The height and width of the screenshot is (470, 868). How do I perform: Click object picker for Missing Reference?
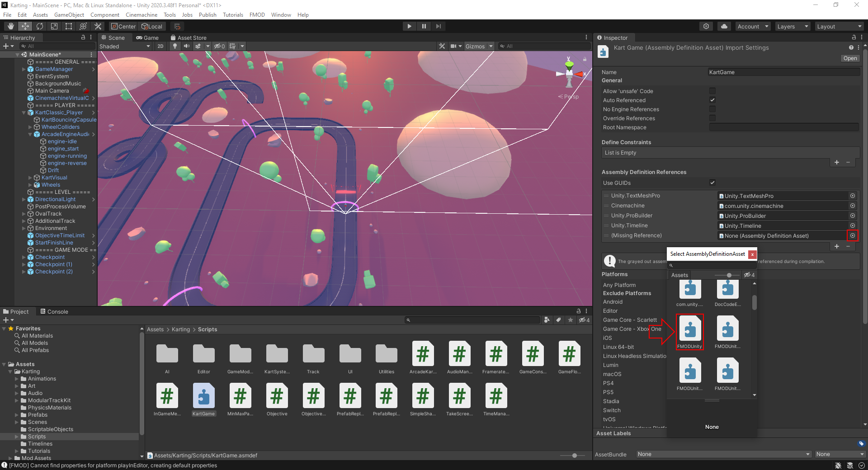point(853,235)
